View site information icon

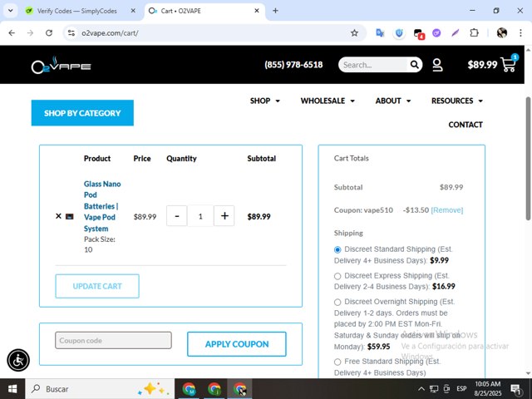click(71, 33)
